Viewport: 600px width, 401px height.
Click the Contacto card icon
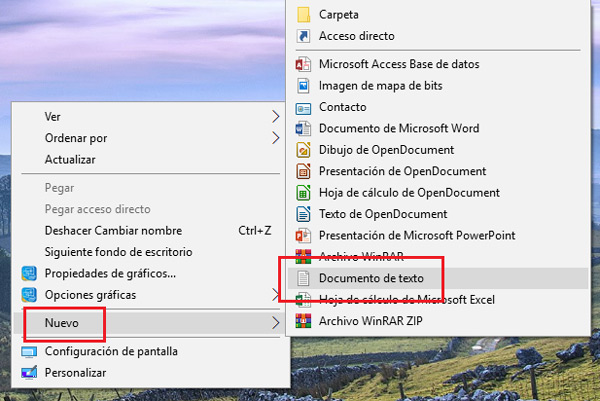(303, 109)
